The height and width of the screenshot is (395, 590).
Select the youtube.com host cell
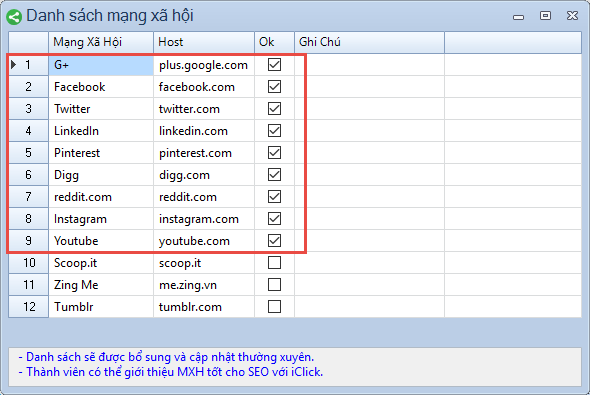(x=204, y=241)
